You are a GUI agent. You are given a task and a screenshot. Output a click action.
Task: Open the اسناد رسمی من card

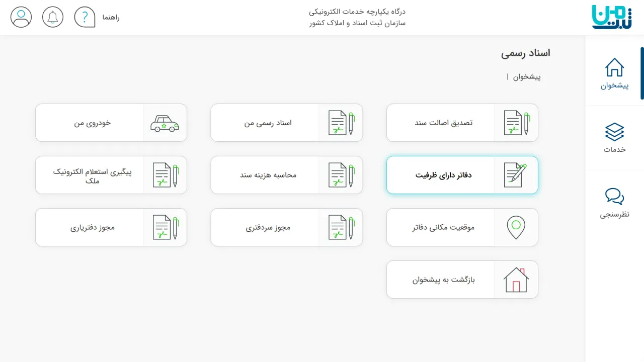click(287, 123)
